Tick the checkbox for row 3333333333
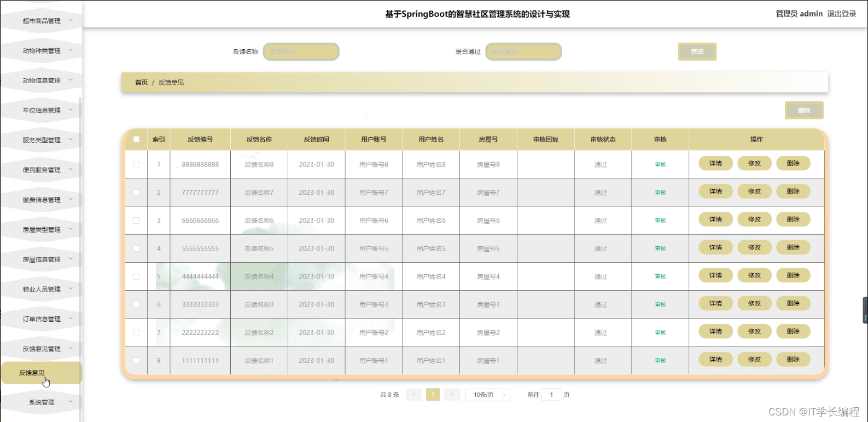 (136, 304)
